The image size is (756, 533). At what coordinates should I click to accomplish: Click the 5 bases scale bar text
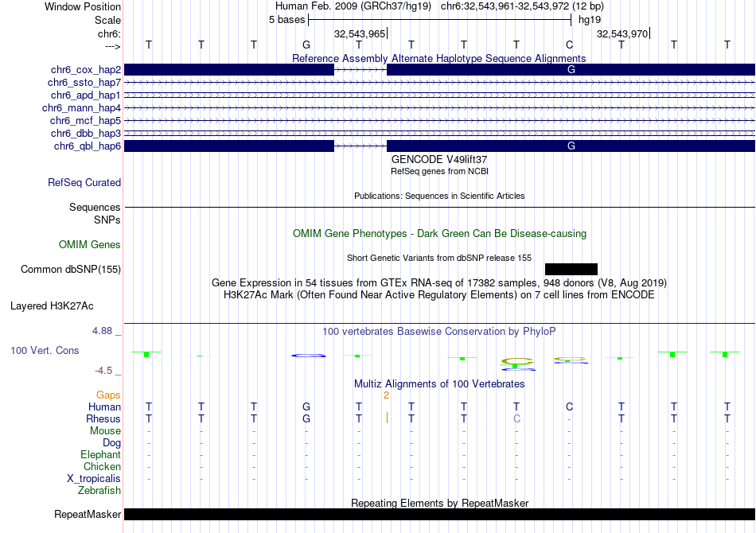pos(287,20)
